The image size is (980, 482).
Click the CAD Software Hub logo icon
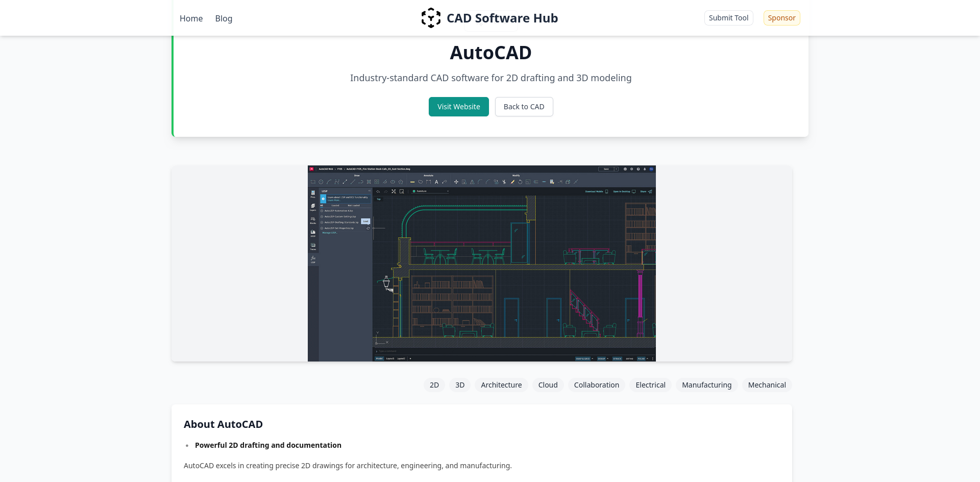[x=431, y=18]
